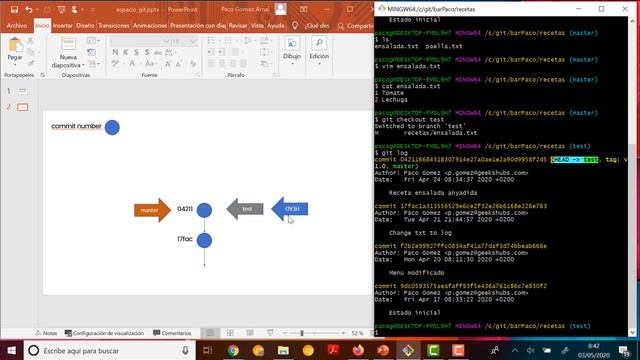Open the Animaciones tab
Image resolution: width=640 pixels, height=360 pixels.
150,25
